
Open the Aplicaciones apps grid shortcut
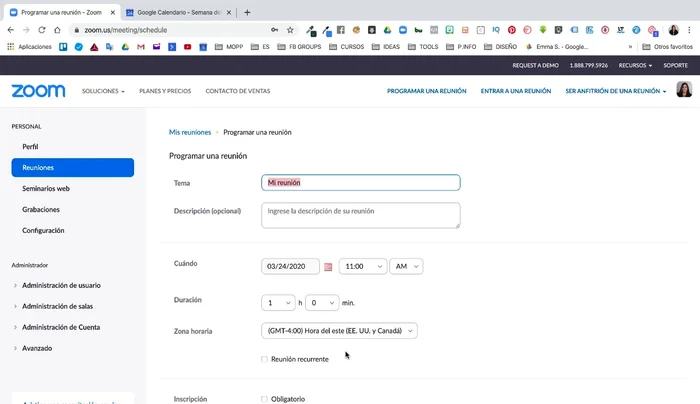point(30,47)
